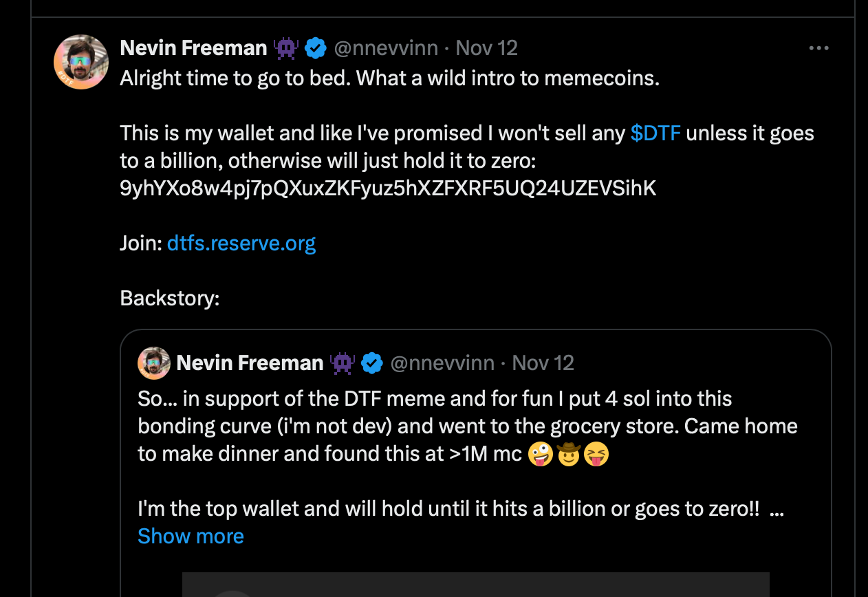This screenshot has width=868, height=597.
Task: Click the alien emoji in quoted tweet header
Action: tap(342, 363)
